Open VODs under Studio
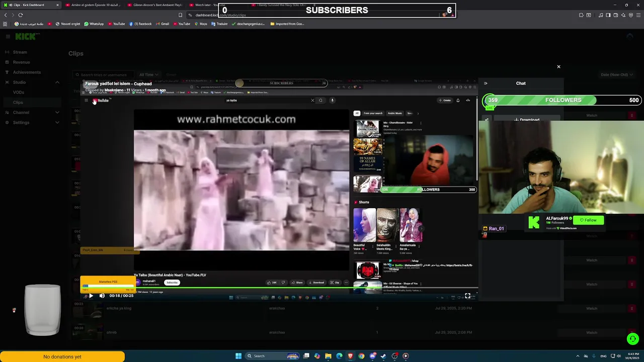The image size is (644, 362). coord(19,93)
